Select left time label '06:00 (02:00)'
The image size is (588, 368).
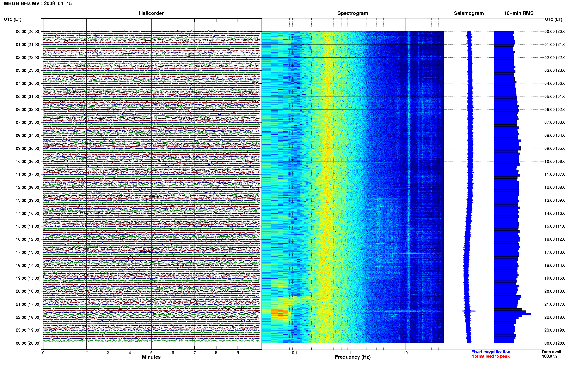click(28, 109)
